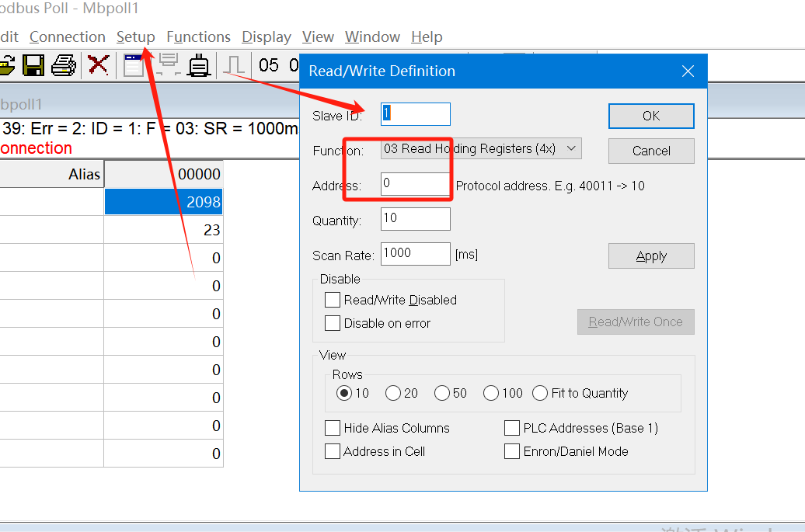
Task: Click the Disconnect plug icon in toolbar
Action: [x=200, y=65]
